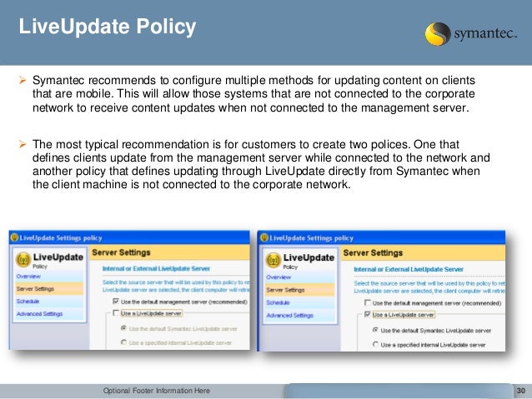Uncheck 'Use a LiveUpdate server' in right window
Image resolution: width=532 pixels, height=399 pixels.
pyautogui.click(x=368, y=314)
